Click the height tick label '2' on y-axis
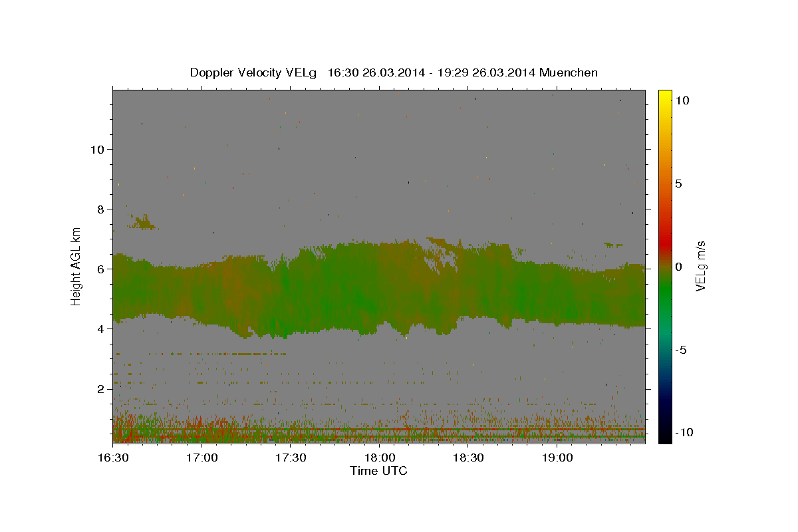Viewport: 798px width, 532px height. point(100,388)
